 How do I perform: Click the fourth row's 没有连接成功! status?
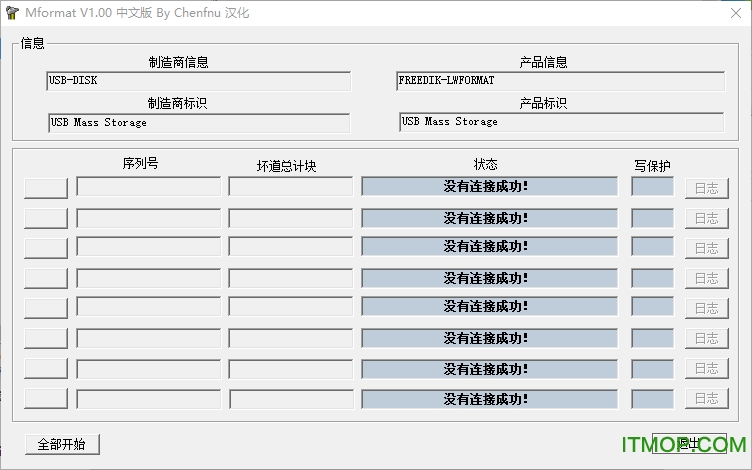pos(490,278)
